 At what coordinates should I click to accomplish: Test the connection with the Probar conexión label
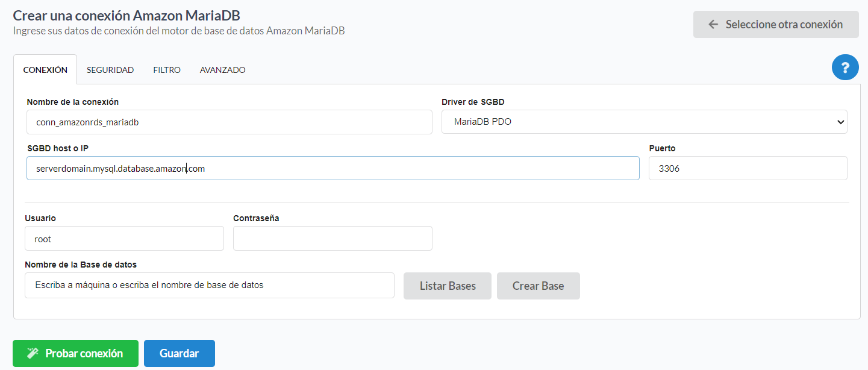[x=84, y=354]
